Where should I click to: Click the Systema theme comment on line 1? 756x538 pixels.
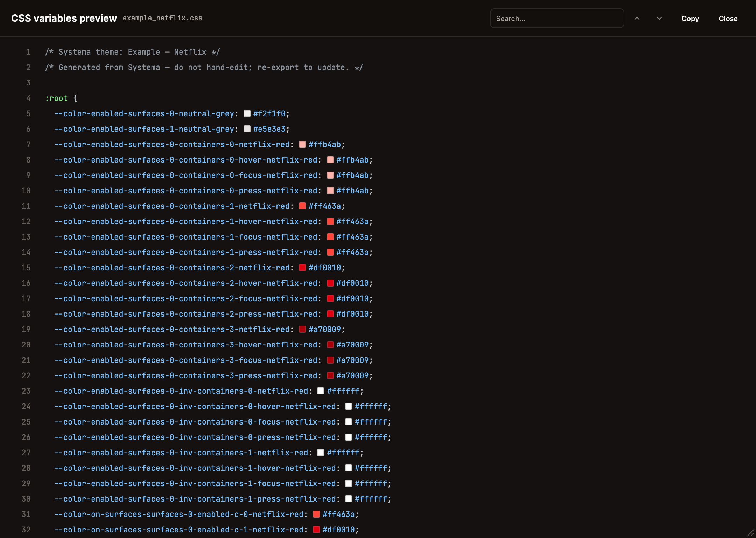[x=133, y=52]
